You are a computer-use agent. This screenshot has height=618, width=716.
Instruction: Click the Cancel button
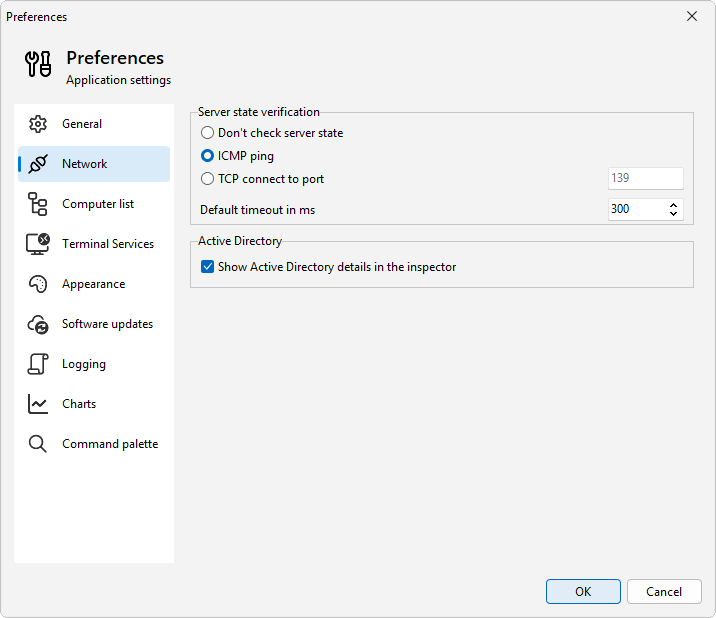(x=664, y=592)
